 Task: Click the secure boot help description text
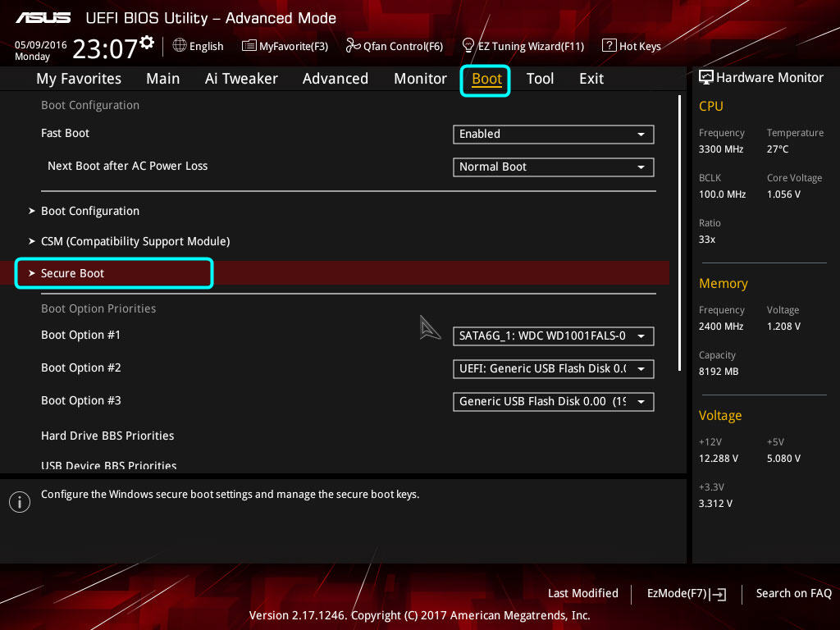[x=231, y=494]
